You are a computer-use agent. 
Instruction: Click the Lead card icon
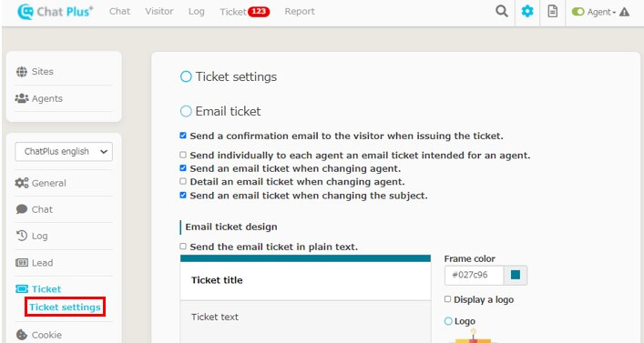(21, 263)
